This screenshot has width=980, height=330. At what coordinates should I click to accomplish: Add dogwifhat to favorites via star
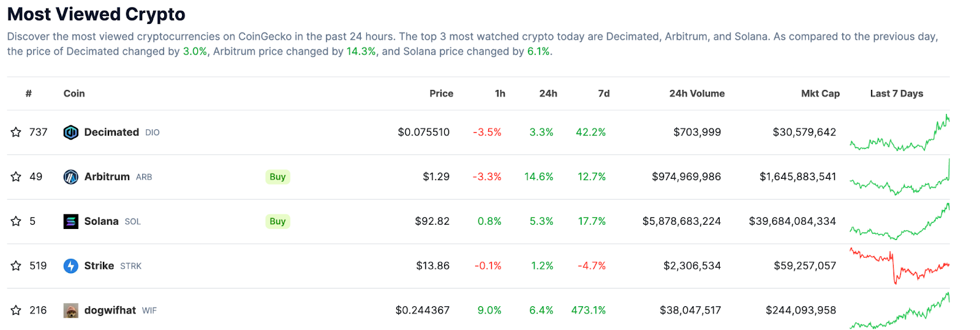point(16,310)
